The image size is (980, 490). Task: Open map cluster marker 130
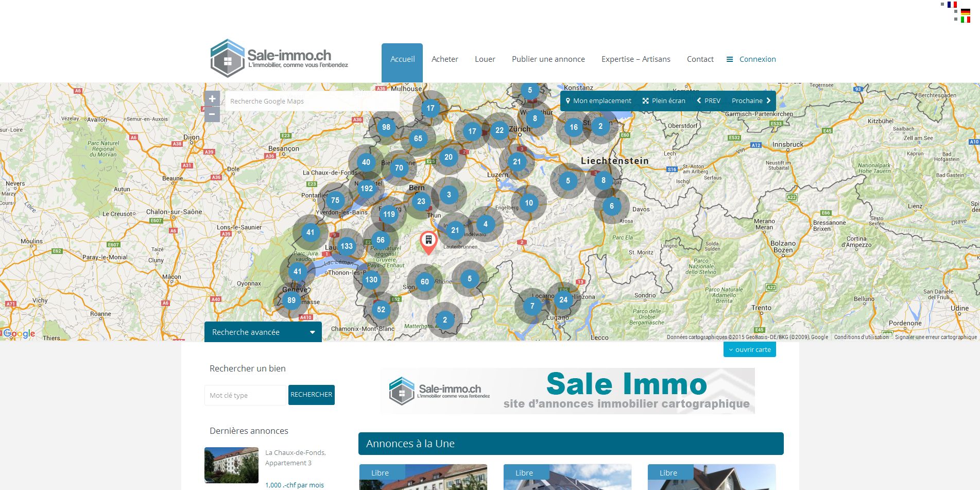371,280
